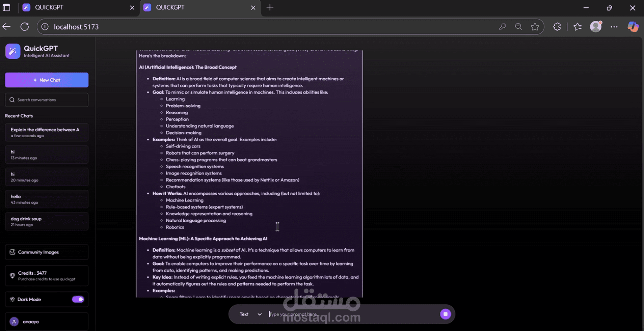Click the "Self-driving cars" list item

coord(183,146)
